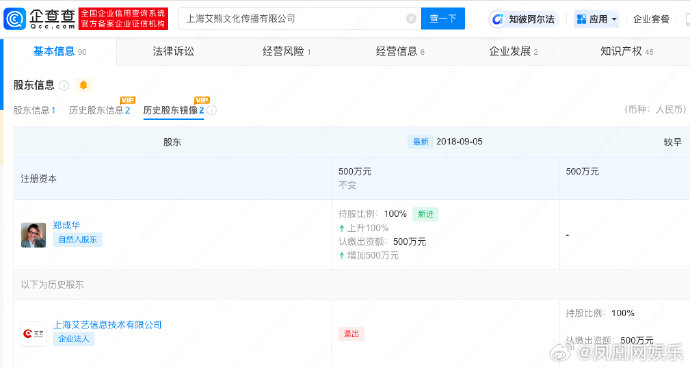Image resolution: width=690 pixels, height=368 pixels.
Task: Click the info icon next to 历史股东镜像
Action: click(x=212, y=110)
